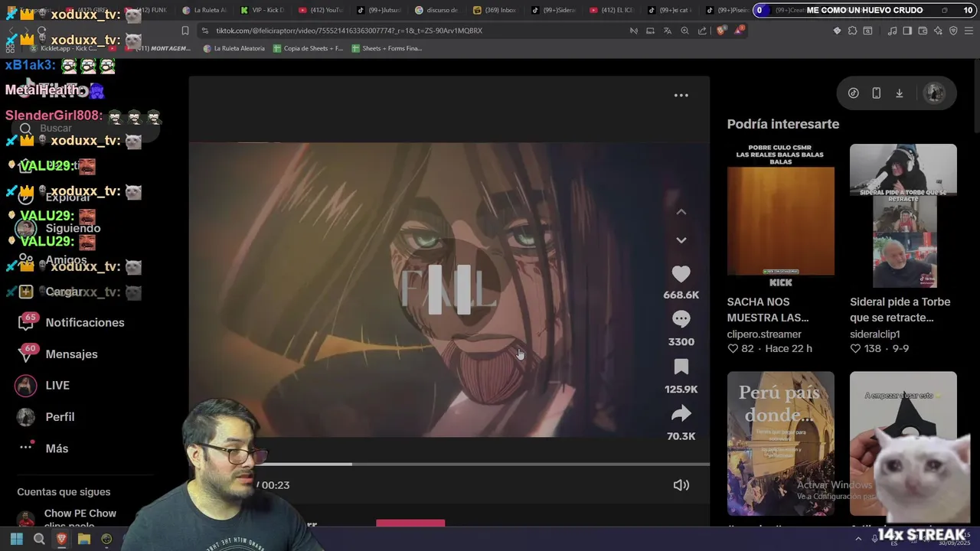Open the media playlist music note icon
The height and width of the screenshot is (551, 980).
892,31
